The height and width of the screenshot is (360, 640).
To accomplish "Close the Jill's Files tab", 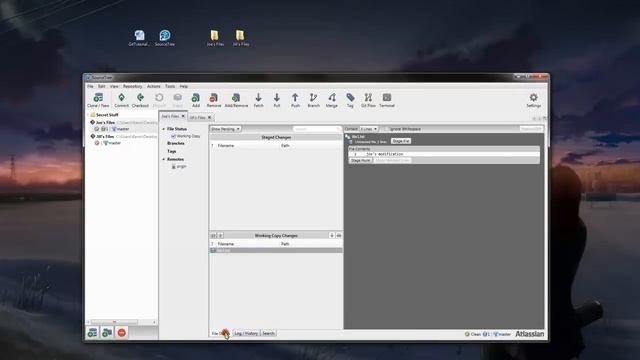I will click(x=210, y=118).
